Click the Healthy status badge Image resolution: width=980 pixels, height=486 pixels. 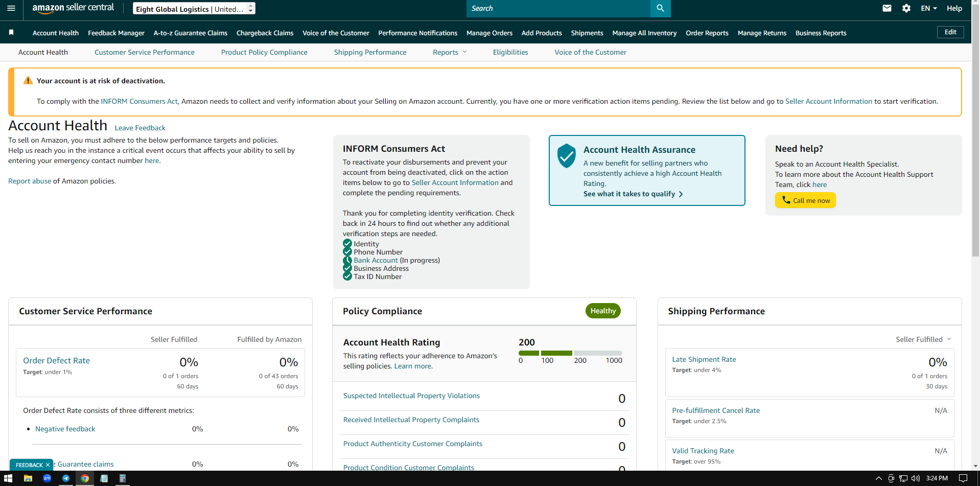pyautogui.click(x=603, y=311)
